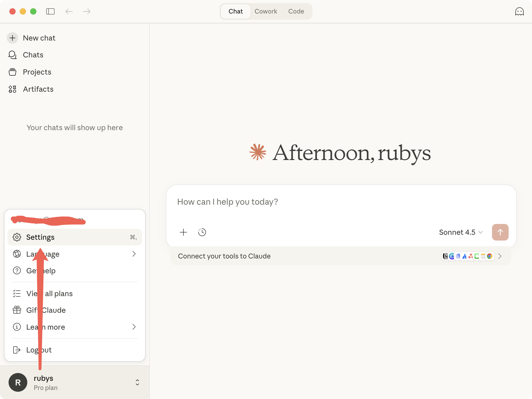The image size is (532, 399).
Task: Open Chats from the sidebar
Action: pos(33,55)
